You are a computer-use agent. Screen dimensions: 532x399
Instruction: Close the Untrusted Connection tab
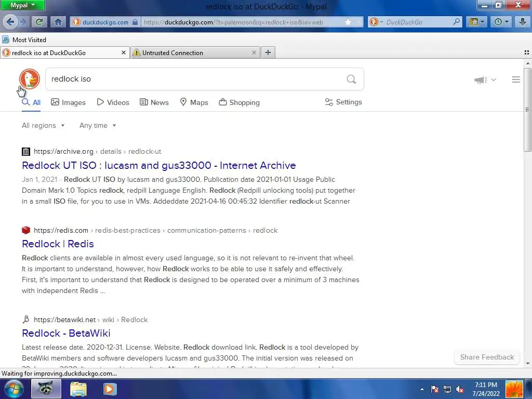(254, 52)
